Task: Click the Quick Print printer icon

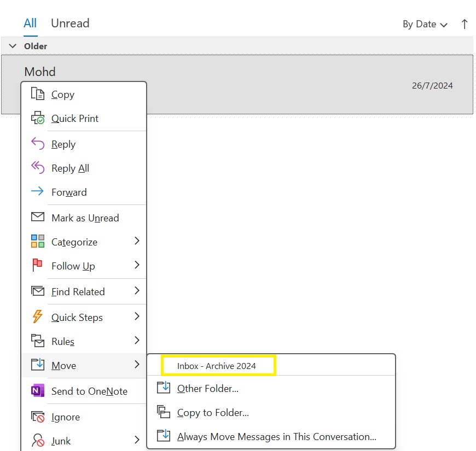Action: click(38, 118)
